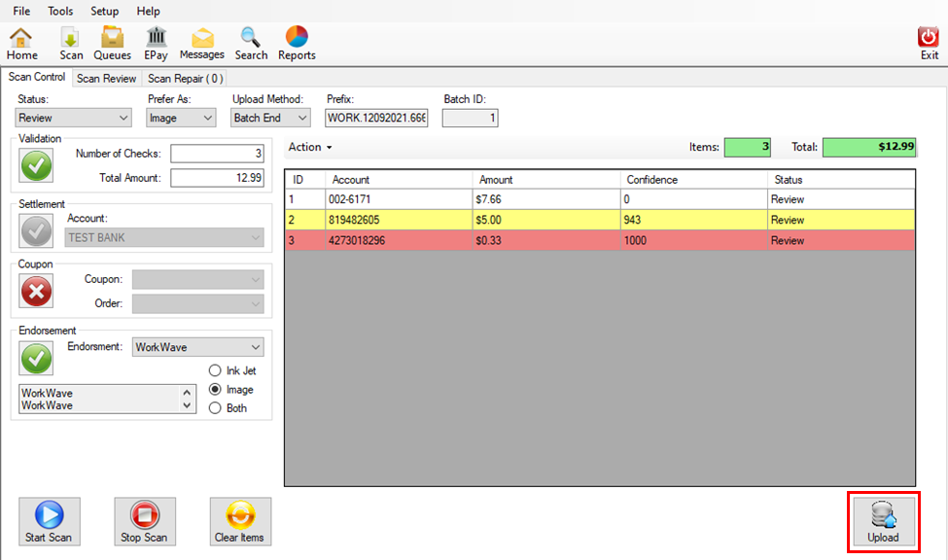Click the Start Scan button
948x560 pixels.
tap(49, 521)
